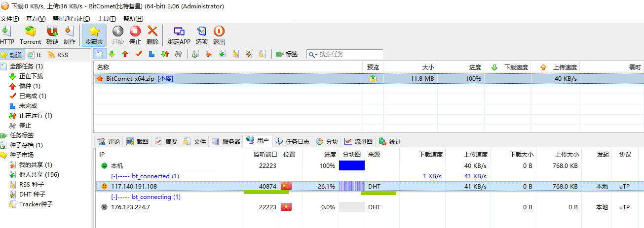Sort tasks by 大小 column header
644x228 pixels.
(410, 67)
